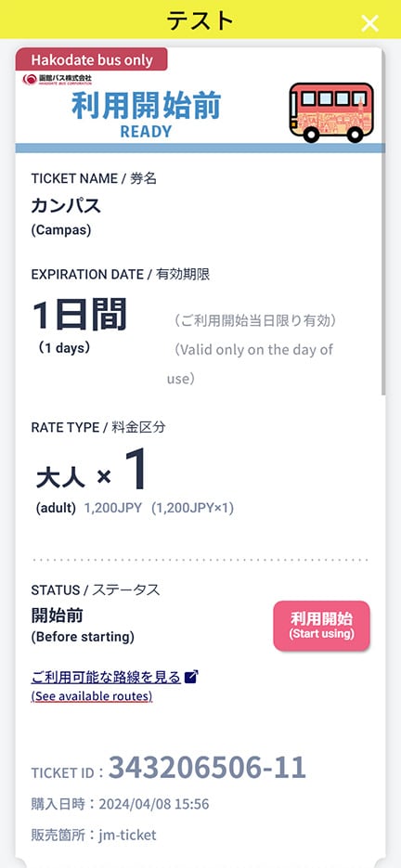
Task: Close the テスト ticket screen with X
Action: (369, 22)
